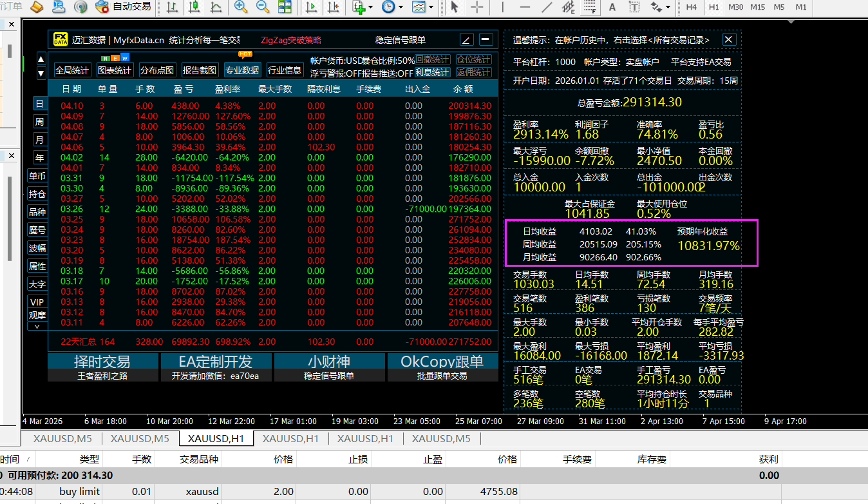868x504 pixels.
Task: Click the 持仓 side button
Action: click(37, 194)
